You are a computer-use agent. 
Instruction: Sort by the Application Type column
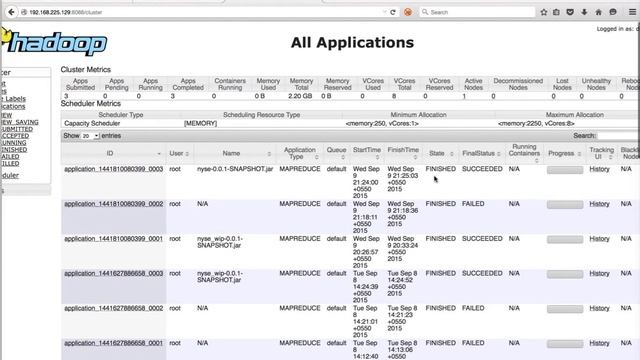pos(300,153)
